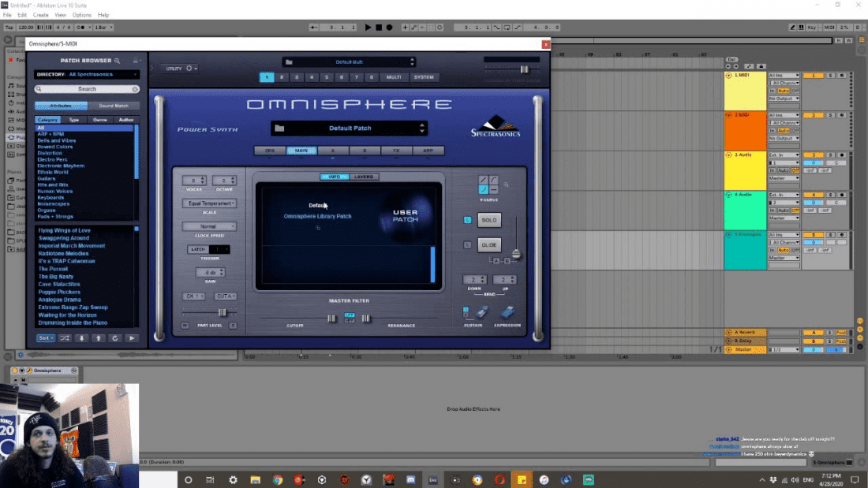Zoom the velocity curve with magnifier icon
Screen dimensions: 868x488
[506, 184]
